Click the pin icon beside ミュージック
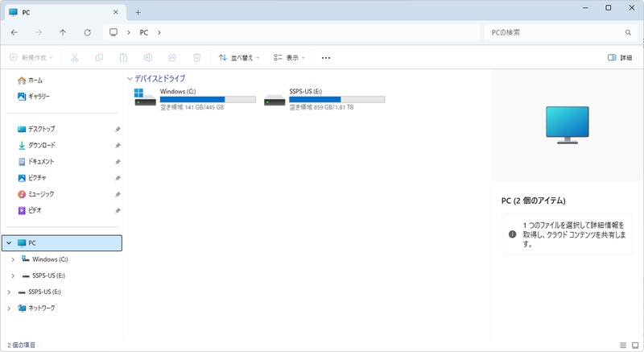The width and height of the screenshot is (644, 352). coord(118,194)
